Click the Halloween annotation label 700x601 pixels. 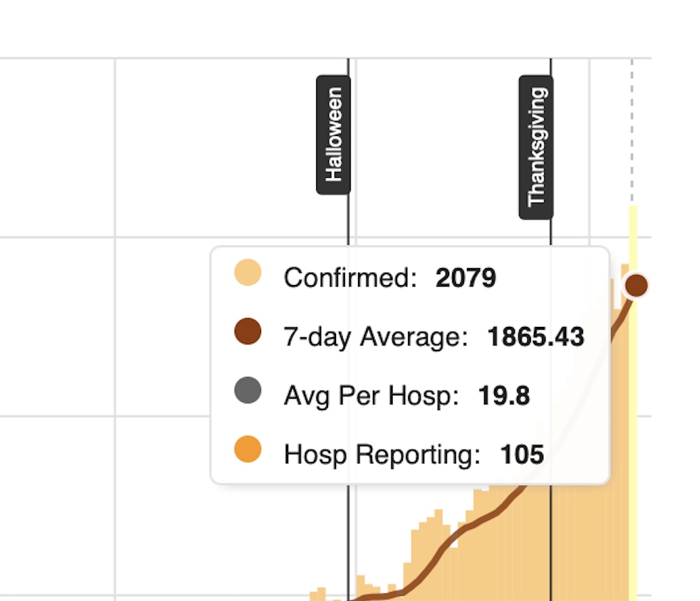click(x=333, y=134)
